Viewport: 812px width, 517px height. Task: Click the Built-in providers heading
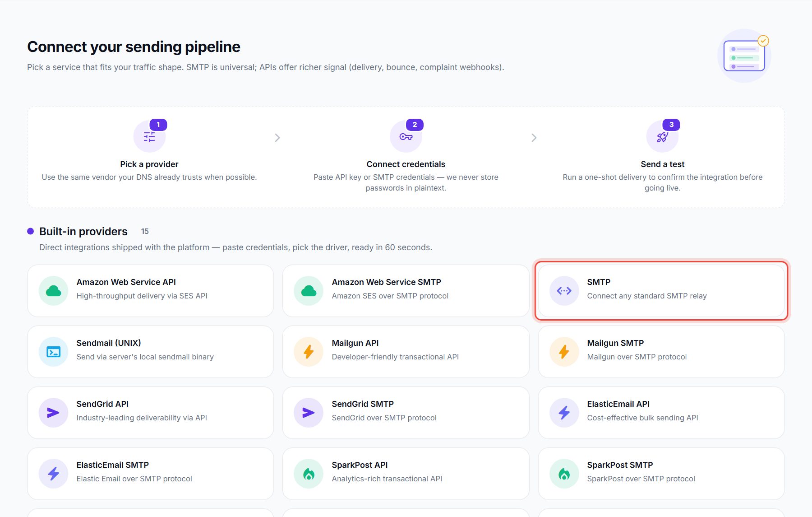point(83,232)
